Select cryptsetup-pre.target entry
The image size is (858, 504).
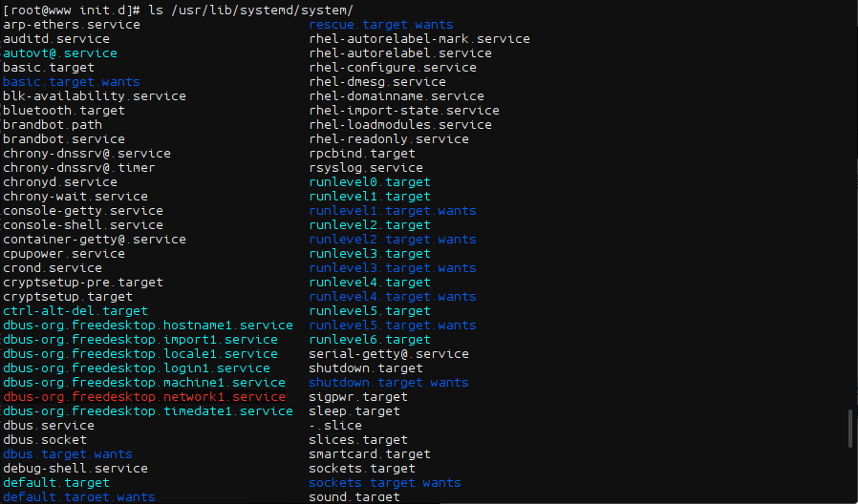coord(83,282)
